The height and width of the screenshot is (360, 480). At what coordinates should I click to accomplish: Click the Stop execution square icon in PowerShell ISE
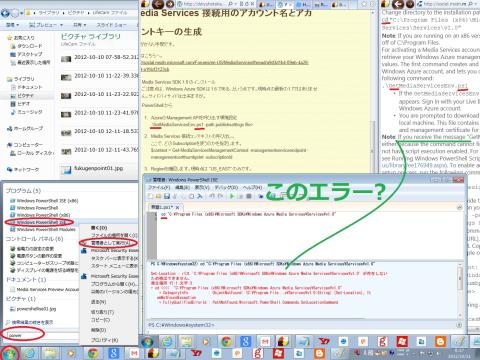click(x=248, y=196)
